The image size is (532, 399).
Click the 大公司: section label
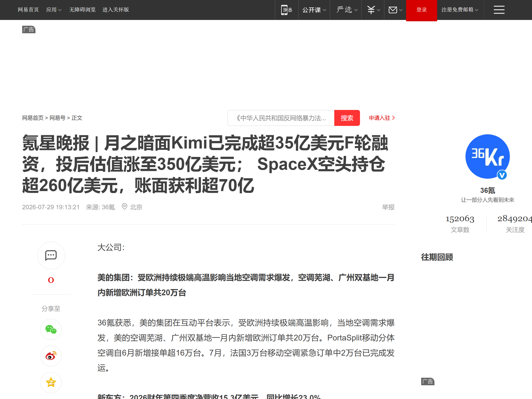111,247
